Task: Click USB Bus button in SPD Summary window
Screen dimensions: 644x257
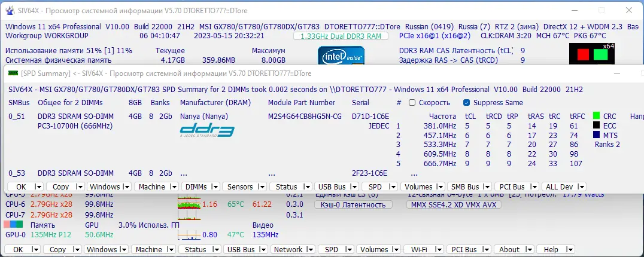Action: click(x=332, y=187)
